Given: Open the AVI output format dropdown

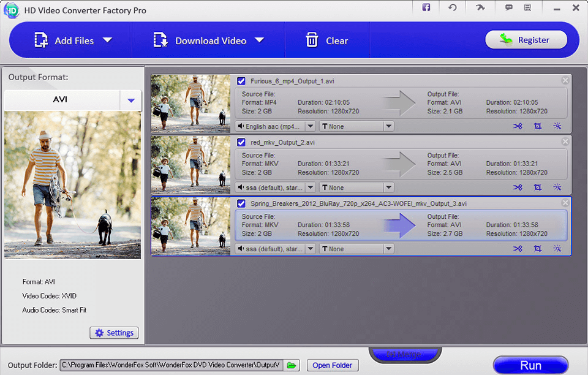Looking at the screenshot, I should coord(130,100).
